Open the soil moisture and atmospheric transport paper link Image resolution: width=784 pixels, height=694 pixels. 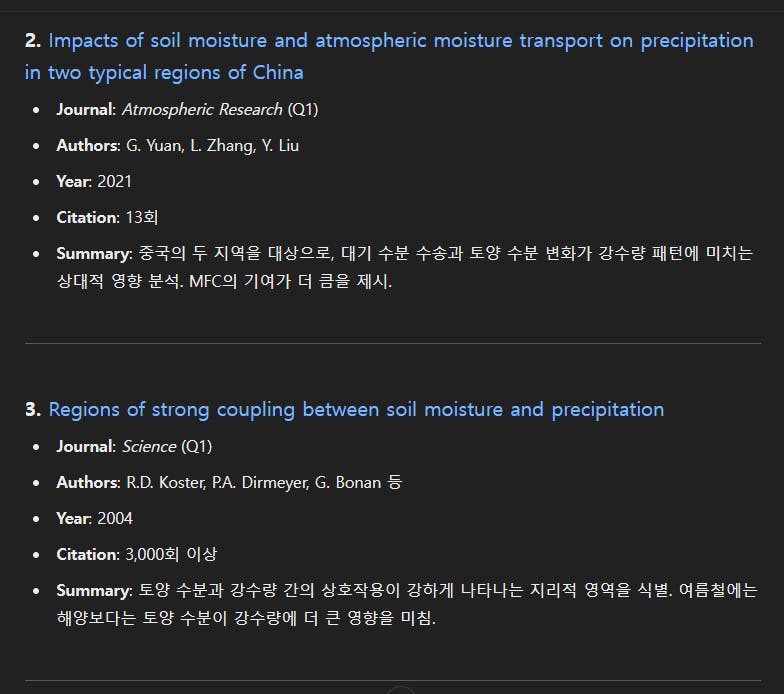[389, 56]
